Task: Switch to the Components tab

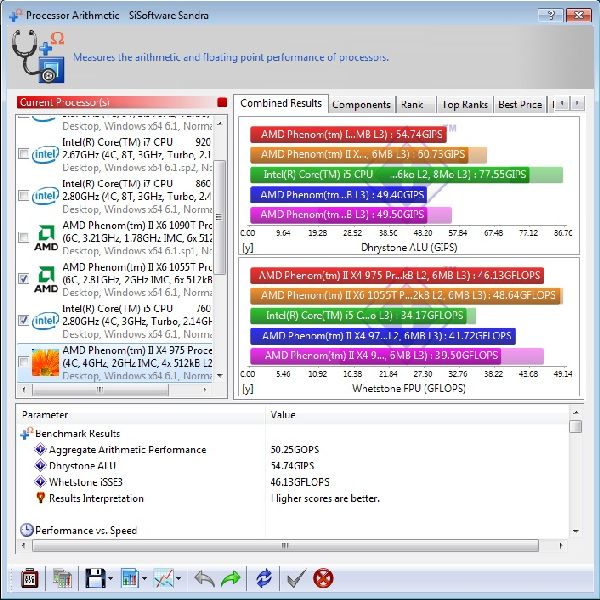Action: point(361,104)
